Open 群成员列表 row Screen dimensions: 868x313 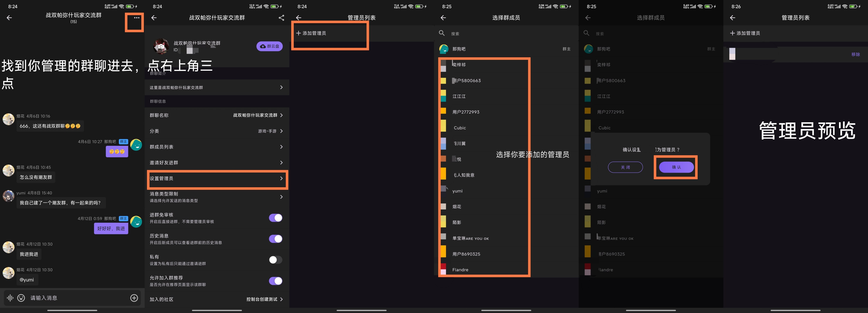tap(217, 147)
